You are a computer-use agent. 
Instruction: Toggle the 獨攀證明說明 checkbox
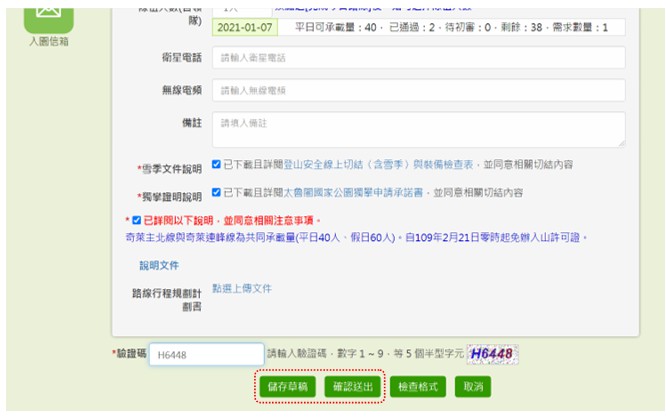point(216,192)
